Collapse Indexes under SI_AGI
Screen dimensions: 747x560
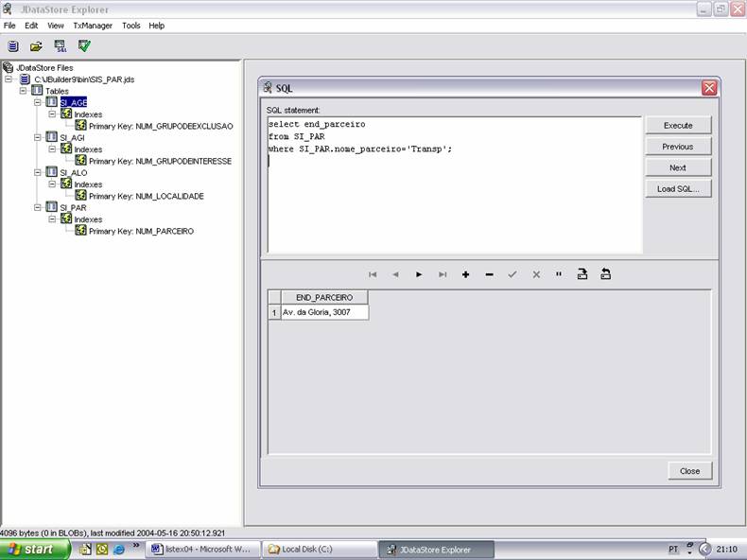point(52,149)
